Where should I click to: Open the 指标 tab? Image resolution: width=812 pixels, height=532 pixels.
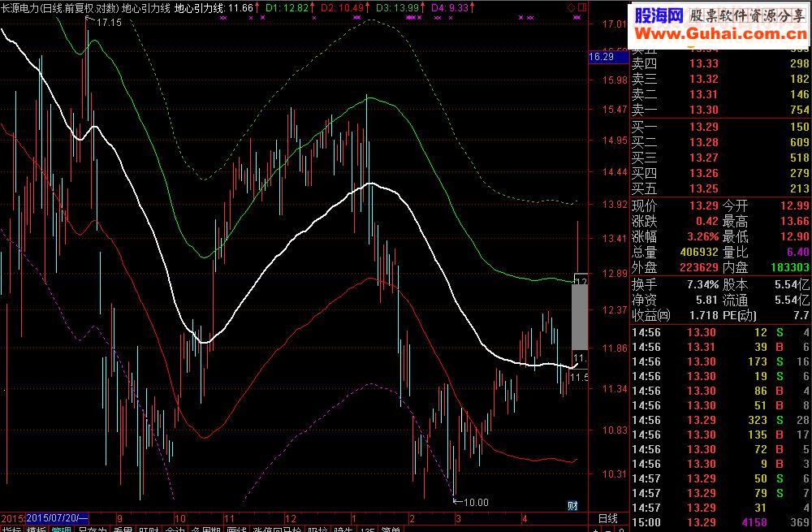(11, 530)
